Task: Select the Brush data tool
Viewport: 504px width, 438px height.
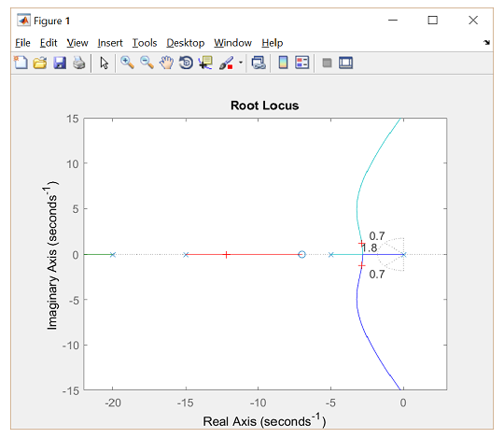Action: (x=226, y=63)
